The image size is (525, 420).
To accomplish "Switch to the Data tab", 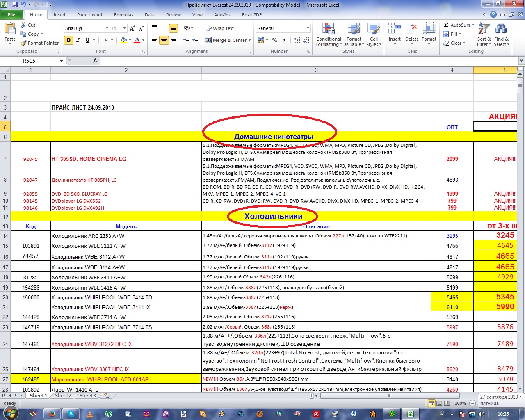I will click(150, 15).
